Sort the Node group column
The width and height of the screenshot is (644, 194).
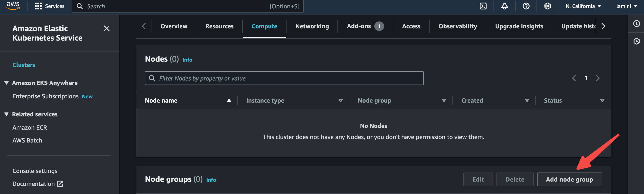point(444,100)
